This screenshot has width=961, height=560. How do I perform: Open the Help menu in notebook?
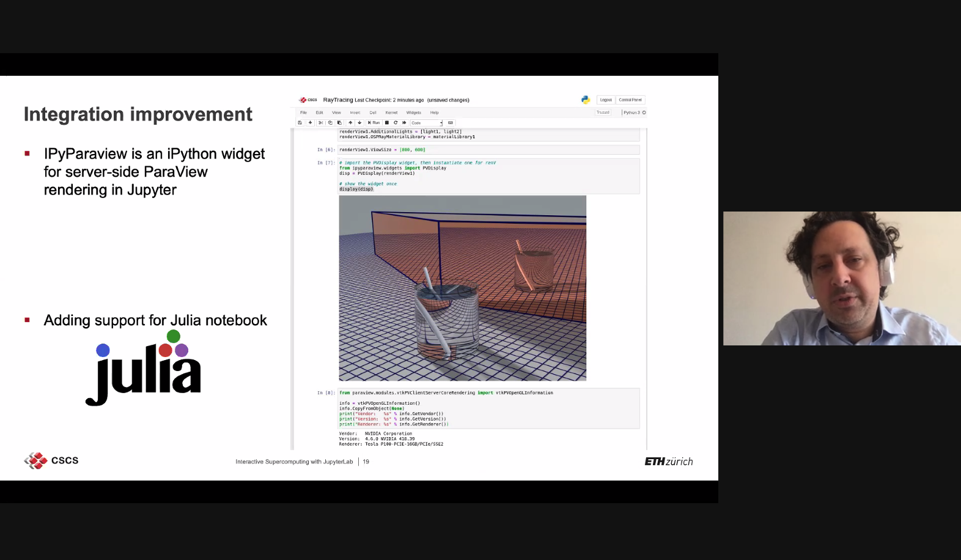coord(435,112)
